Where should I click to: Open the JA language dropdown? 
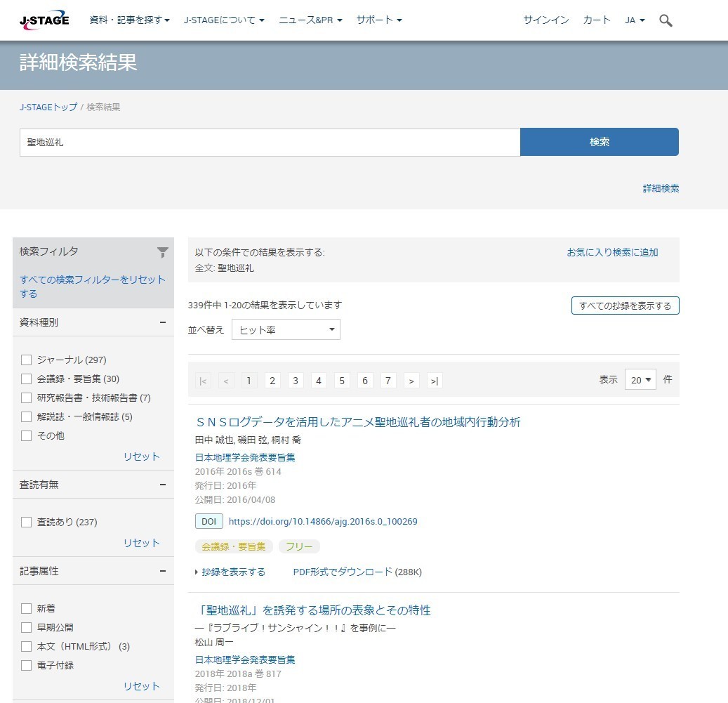pos(635,20)
